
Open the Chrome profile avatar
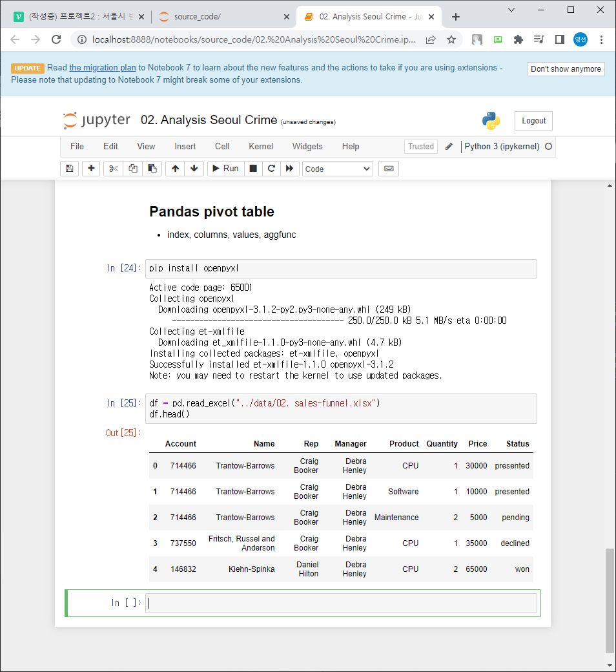(x=580, y=40)
